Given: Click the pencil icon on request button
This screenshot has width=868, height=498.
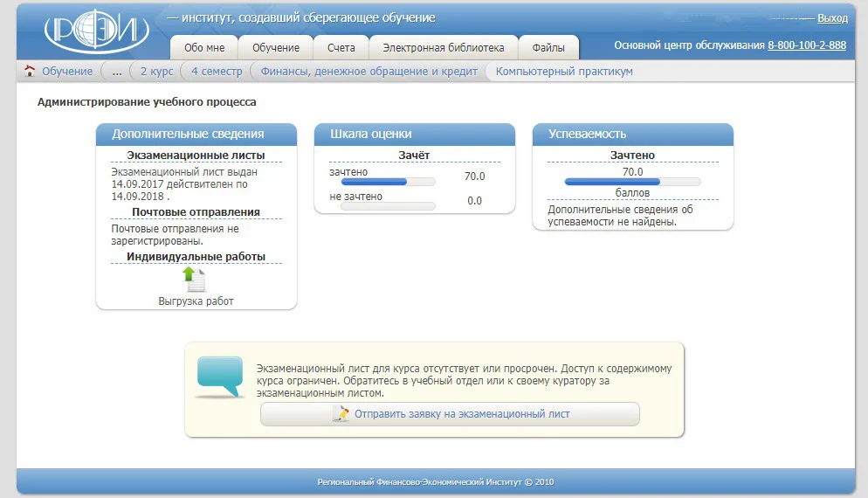Looking at the screenshot, I should [x=341, y=414].
